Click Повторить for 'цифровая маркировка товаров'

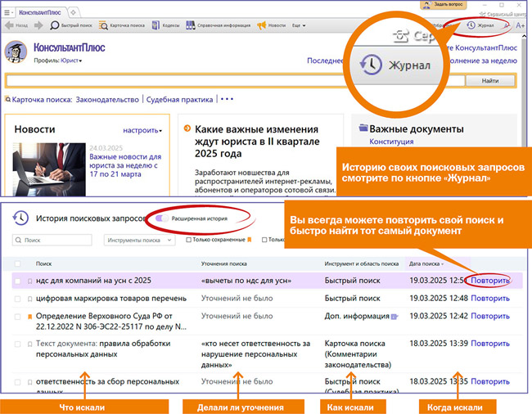(490, 299)
